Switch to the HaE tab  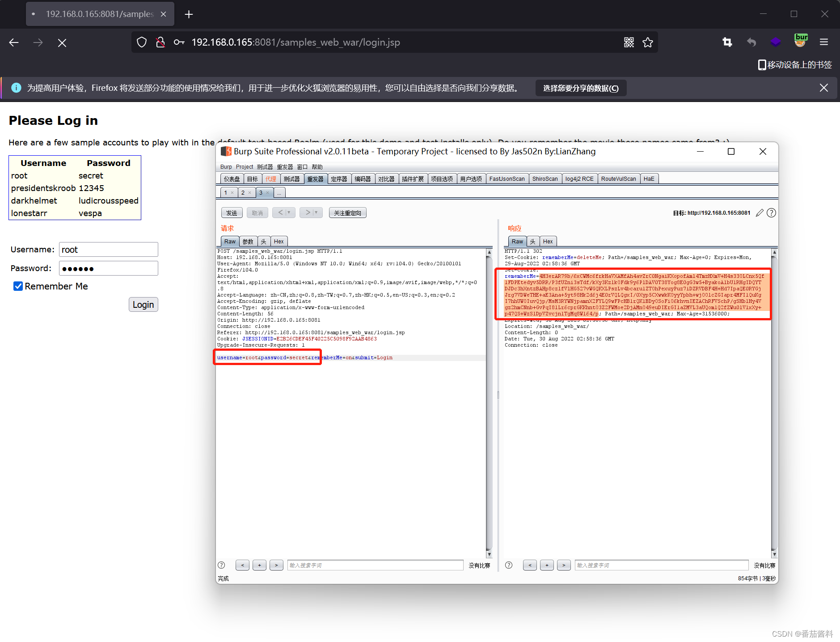click(x=649, y=179)
